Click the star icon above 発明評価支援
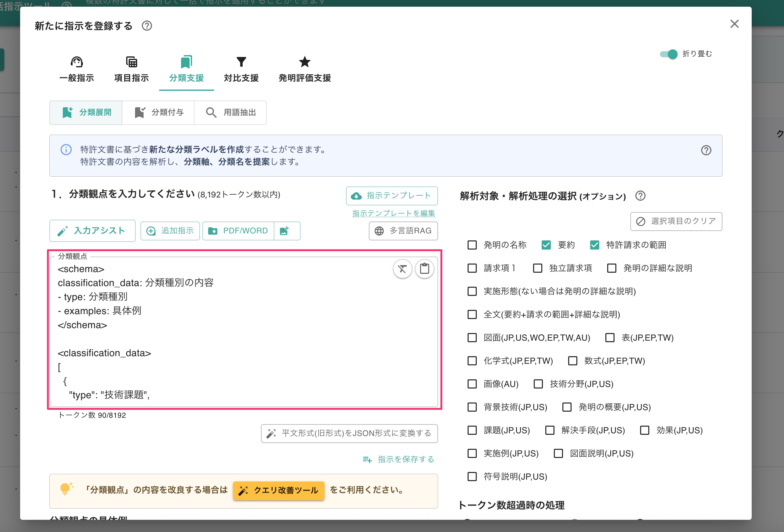 click(x=305, y=62)
